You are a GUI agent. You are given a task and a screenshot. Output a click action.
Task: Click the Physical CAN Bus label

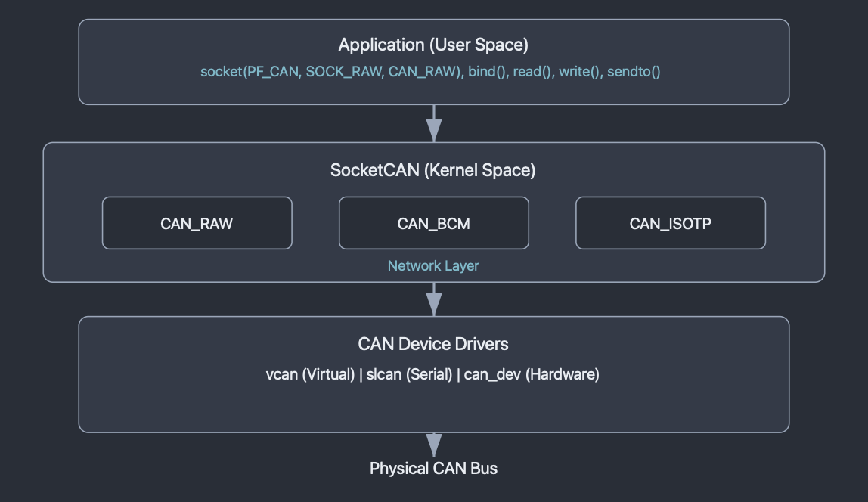433,468
